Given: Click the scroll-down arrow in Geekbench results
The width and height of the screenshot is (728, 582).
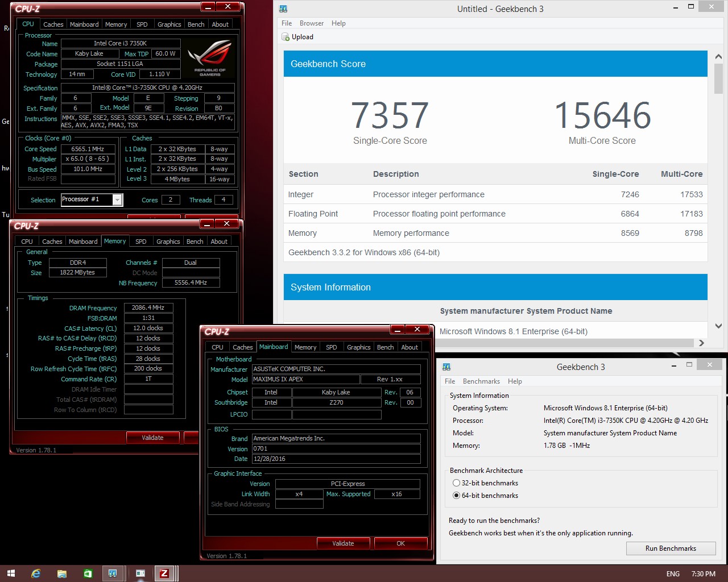Looking at the screenshot, I should (718, 326).
